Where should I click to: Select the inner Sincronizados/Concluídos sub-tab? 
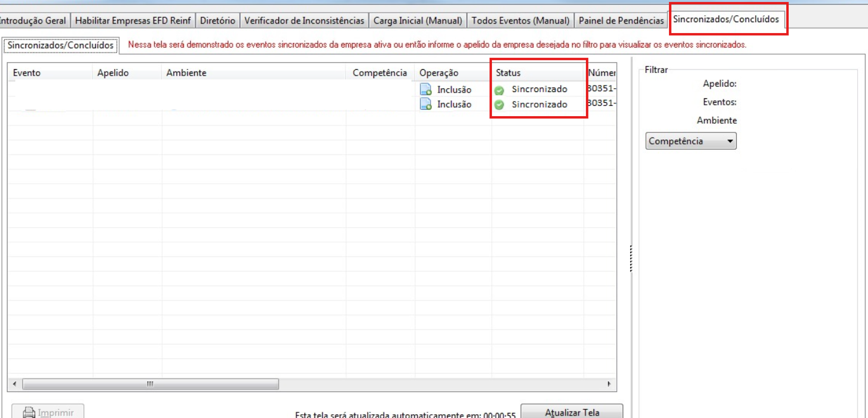(x=61, y=45)
